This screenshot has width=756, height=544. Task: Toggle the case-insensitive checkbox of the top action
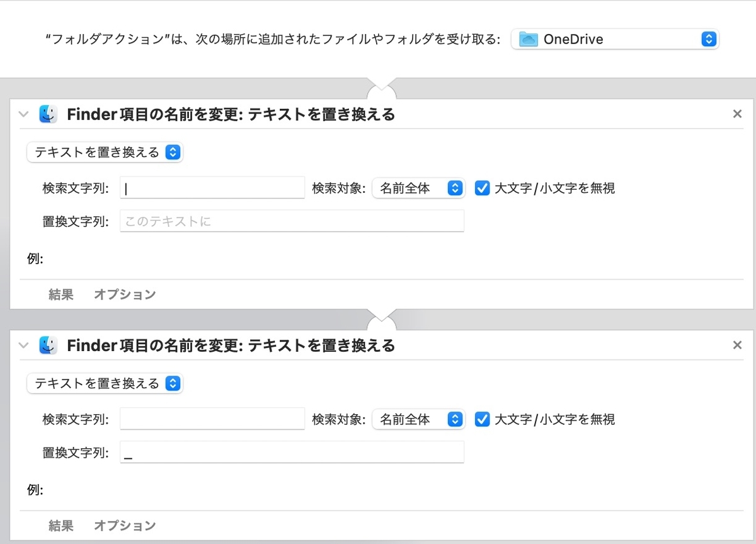[x=482, y=187]
